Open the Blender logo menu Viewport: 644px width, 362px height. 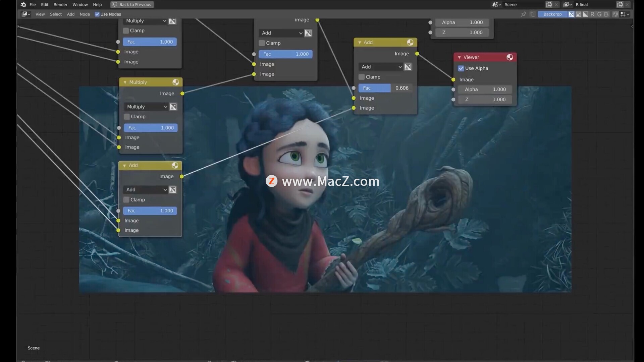point(23,4)
